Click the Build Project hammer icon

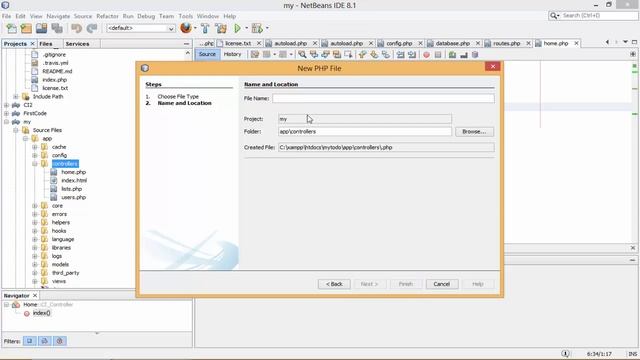click(205, 28)
